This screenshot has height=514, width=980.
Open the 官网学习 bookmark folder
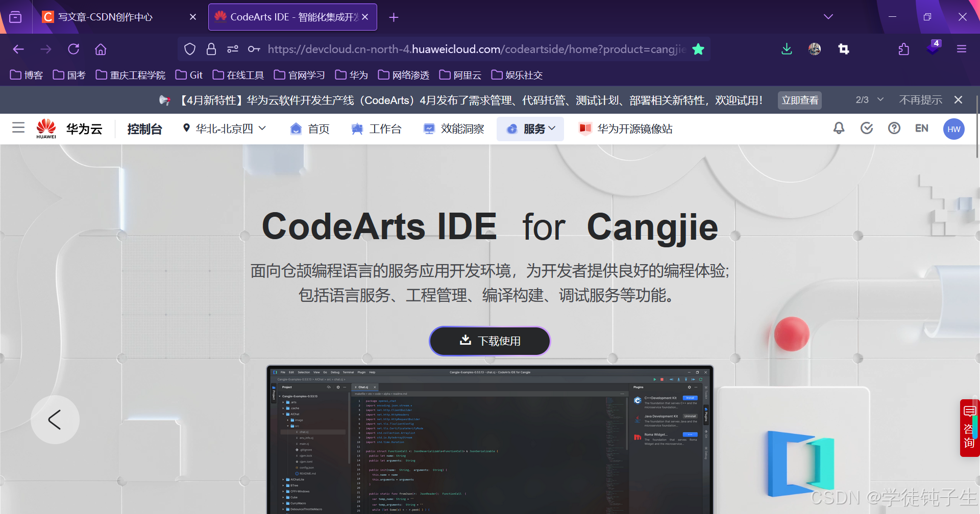(x=300, y=75)
